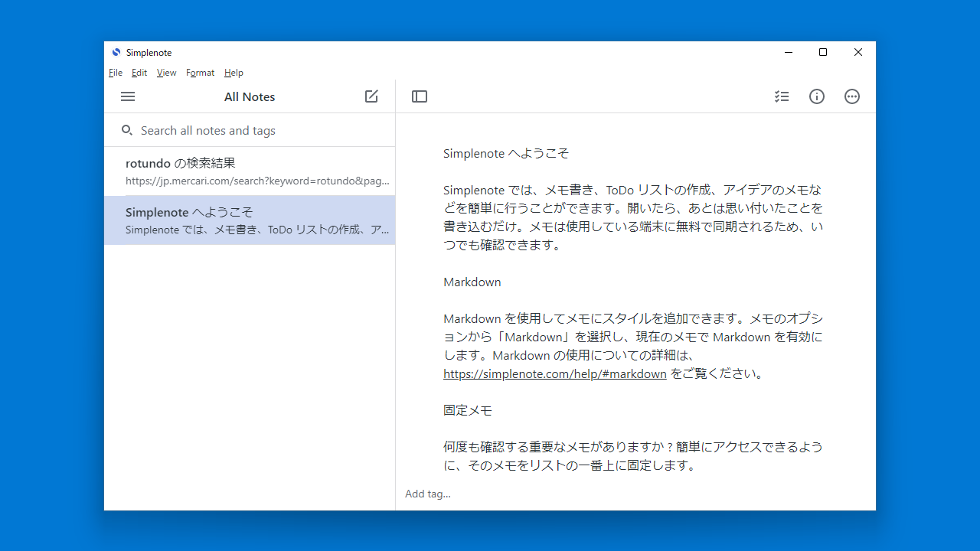This screenshot has height=551, width=980.
Task: Open note info with the info icon
Action: pyautogui.click(x=817, y=96)
